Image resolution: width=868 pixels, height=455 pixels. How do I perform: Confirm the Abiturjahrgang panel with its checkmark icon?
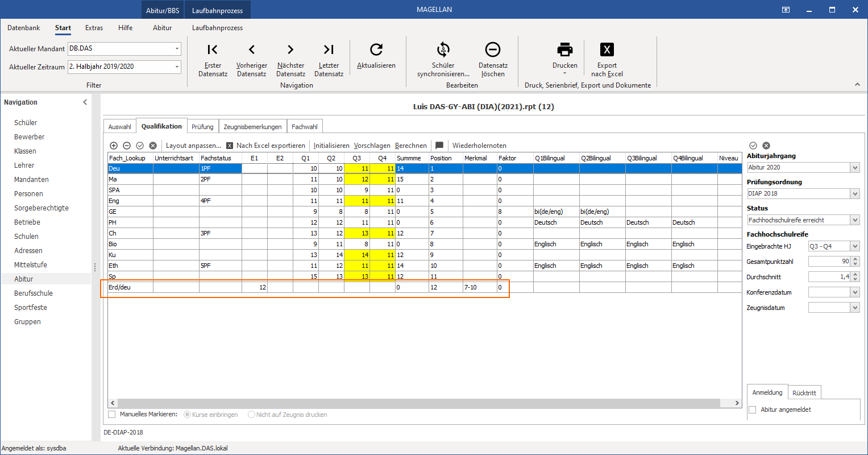click(x=753, y=146)
